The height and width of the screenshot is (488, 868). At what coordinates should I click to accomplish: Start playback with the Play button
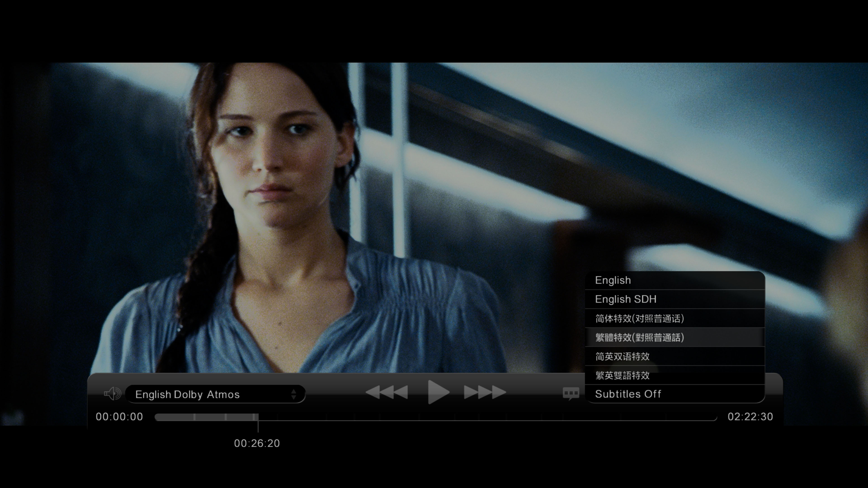pos(438,392)
